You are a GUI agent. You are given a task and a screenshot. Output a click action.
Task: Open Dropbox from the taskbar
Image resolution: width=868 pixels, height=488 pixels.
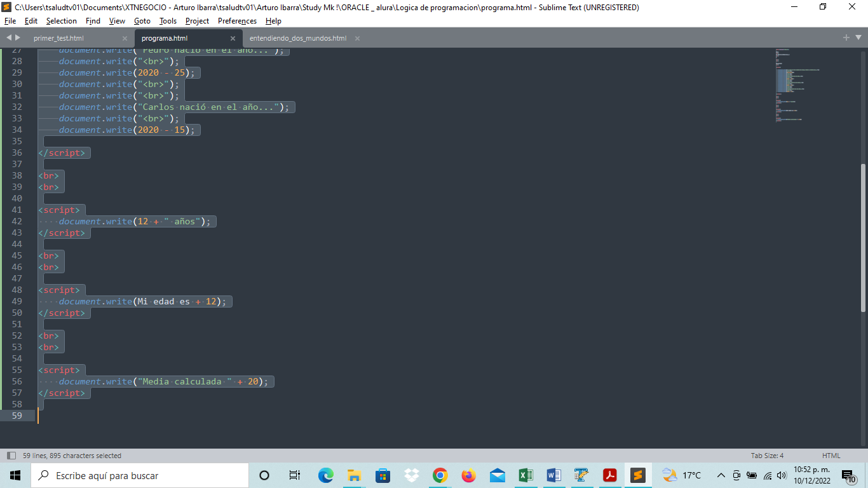coord(411,475)
